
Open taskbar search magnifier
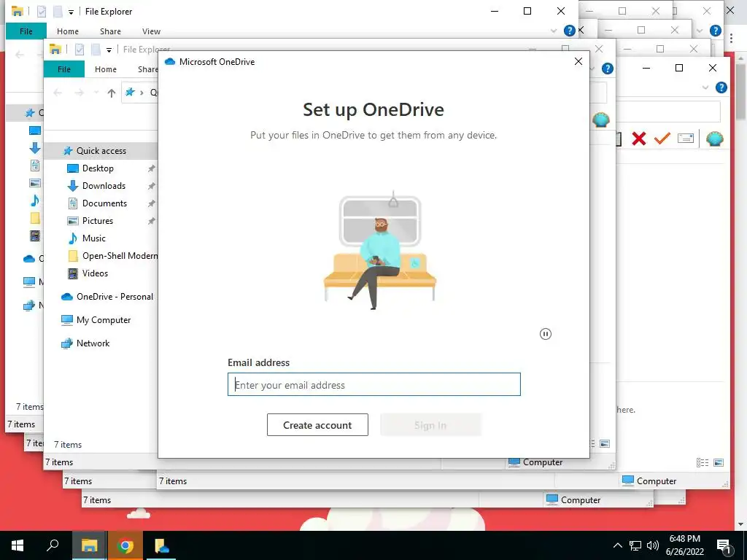click(x=53, y=545)
